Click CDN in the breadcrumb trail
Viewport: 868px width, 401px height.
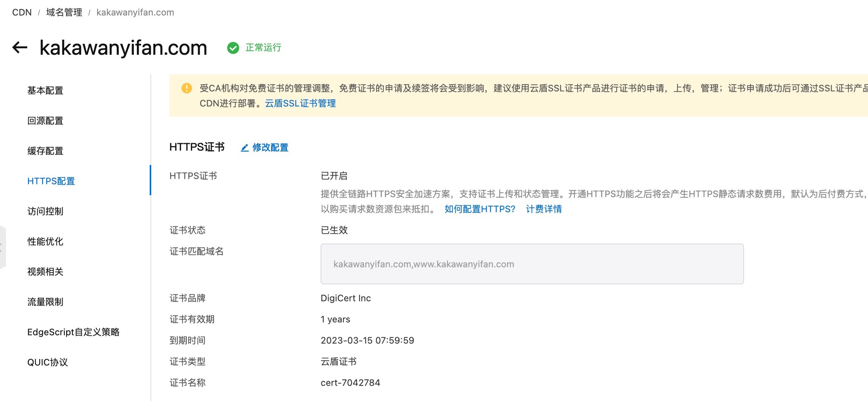pyautogui.click(x=22, y=12)
